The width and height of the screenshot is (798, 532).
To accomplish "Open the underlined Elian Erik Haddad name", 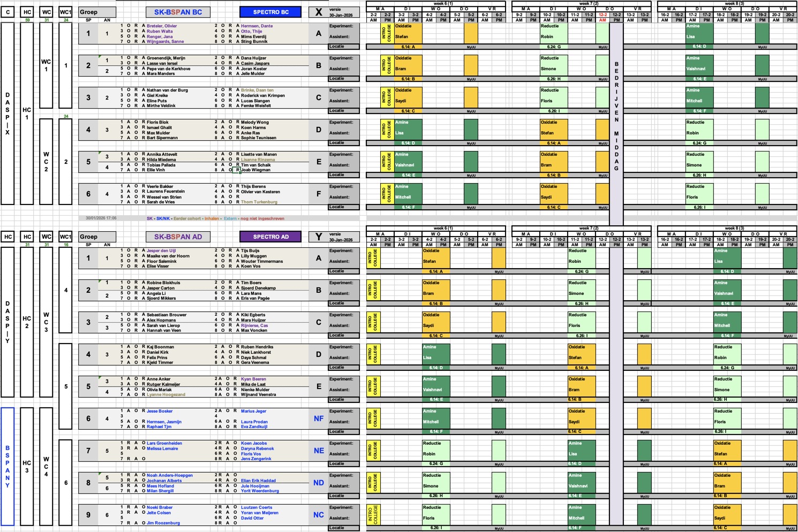I will coord(258,481).
